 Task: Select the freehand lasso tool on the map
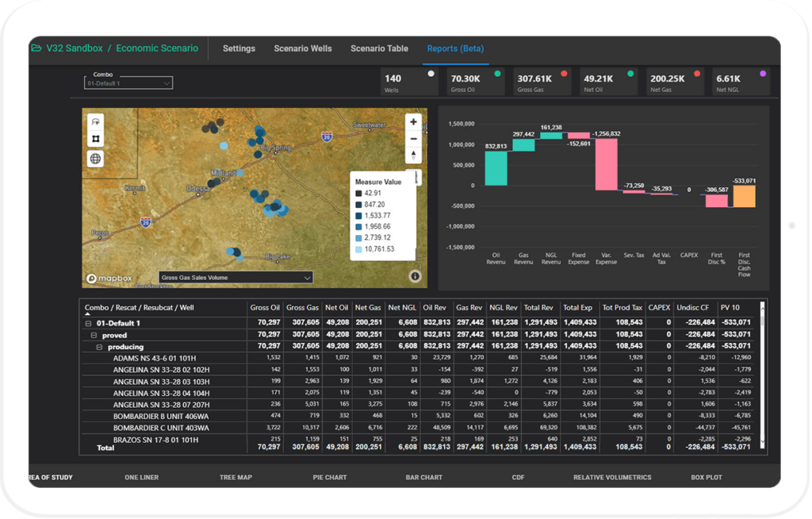(x=95, y=121)
